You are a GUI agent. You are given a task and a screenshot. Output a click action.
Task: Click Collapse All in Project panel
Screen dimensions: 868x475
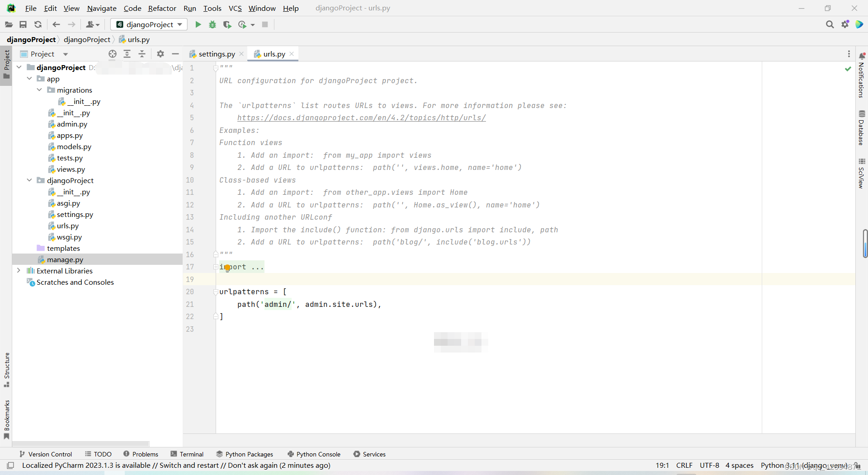(142, 54)
